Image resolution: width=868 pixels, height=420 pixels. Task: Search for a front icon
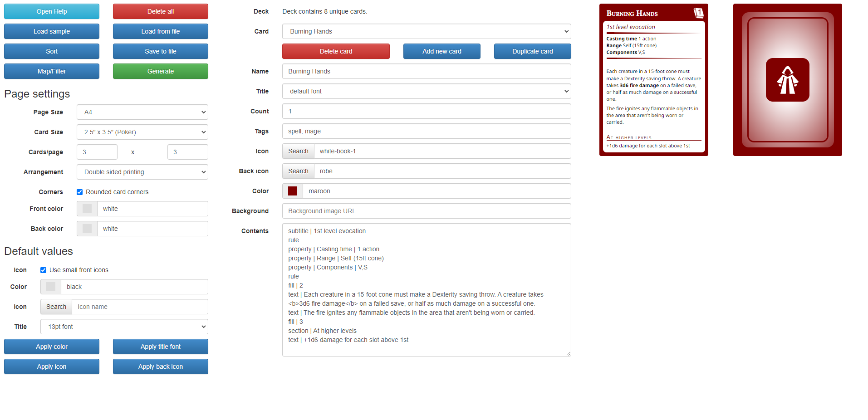298,151
